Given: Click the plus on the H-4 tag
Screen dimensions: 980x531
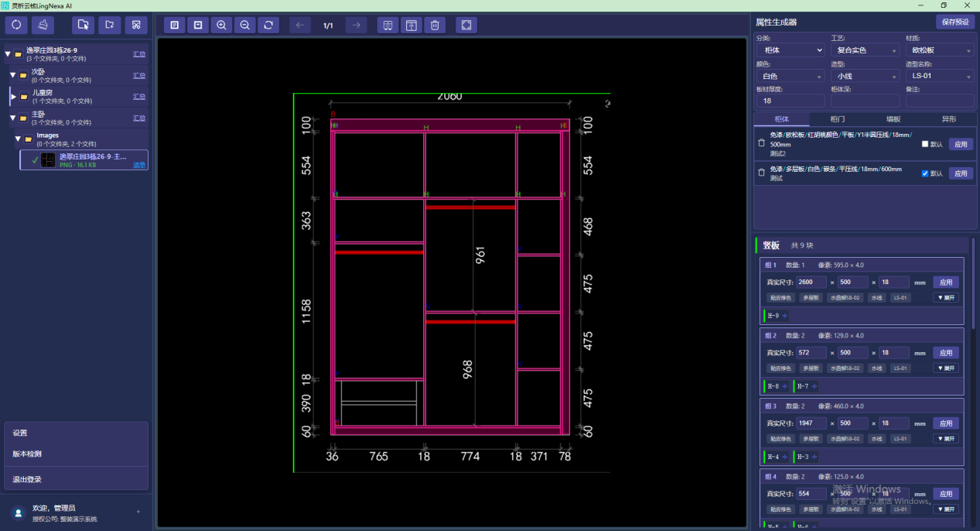Looking at the screenshot, I should point(784,457).
